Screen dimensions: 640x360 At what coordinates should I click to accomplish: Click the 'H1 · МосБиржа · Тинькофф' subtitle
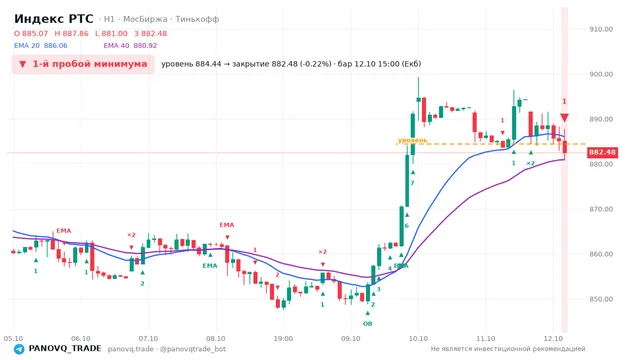(x=161, y=19)
